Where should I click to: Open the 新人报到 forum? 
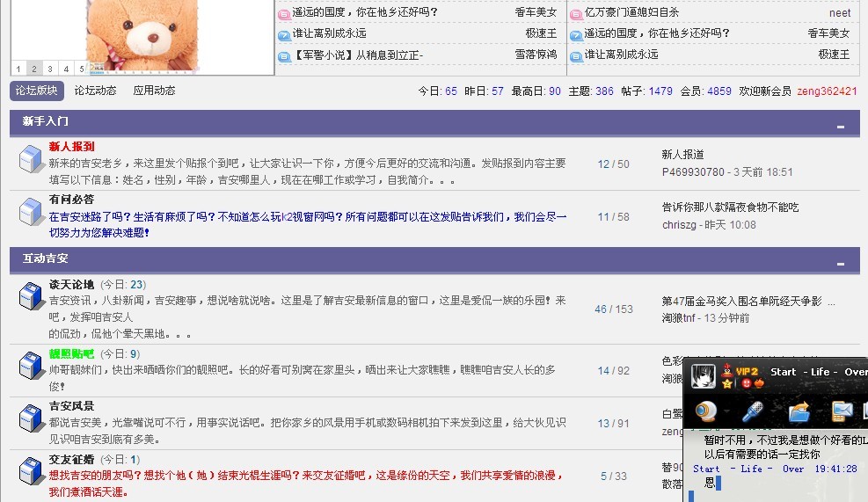(x=72, y=147)
